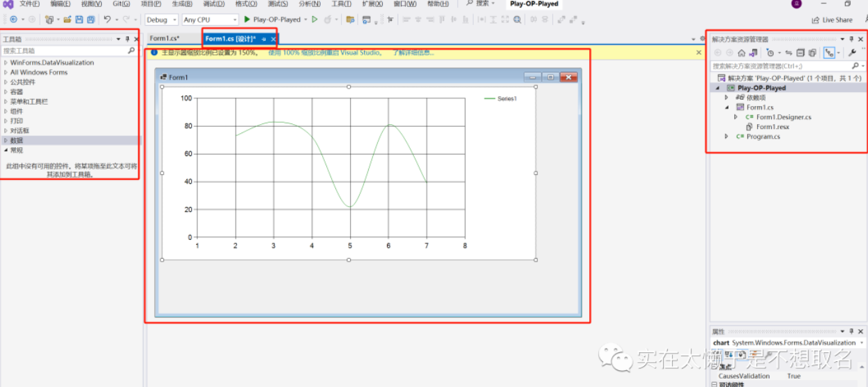Click the toolbox search input field
Screen dimensions: 868x387
pyautogui.click(x=63, y=51)
